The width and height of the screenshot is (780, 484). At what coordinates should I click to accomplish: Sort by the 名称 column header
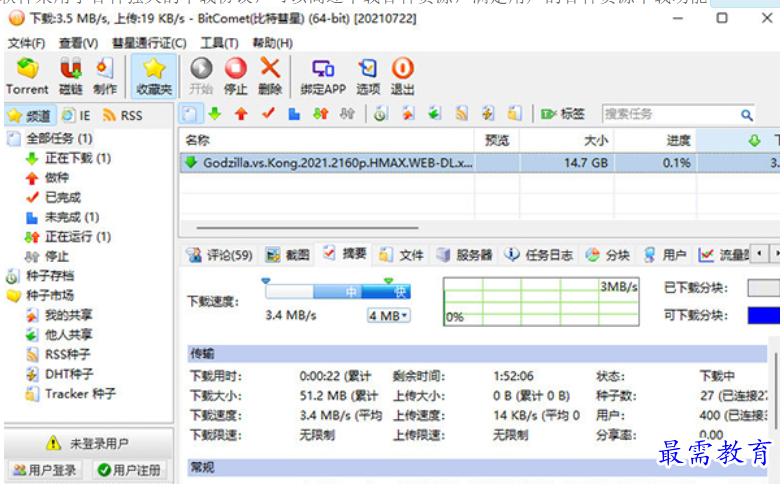click(x=326, y=140)
